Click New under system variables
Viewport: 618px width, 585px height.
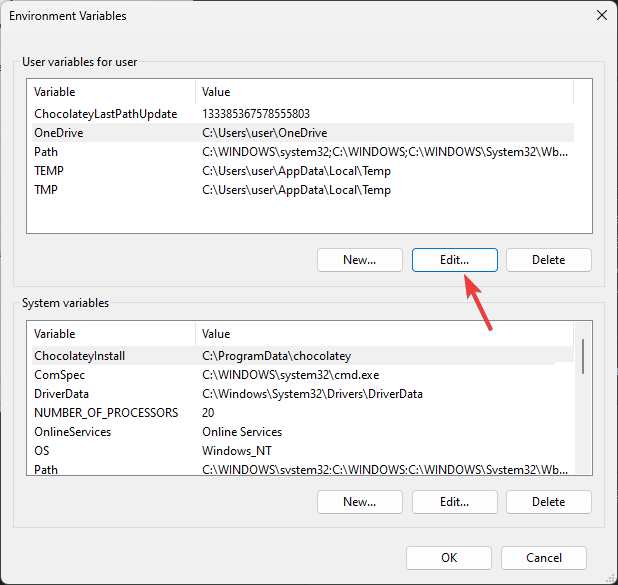coord(359,502)
